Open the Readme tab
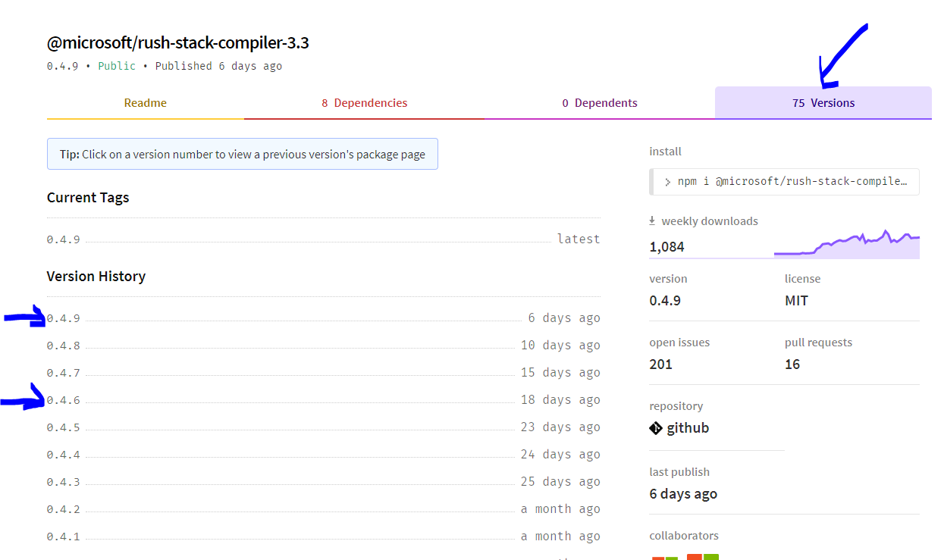 pos(146,103)
